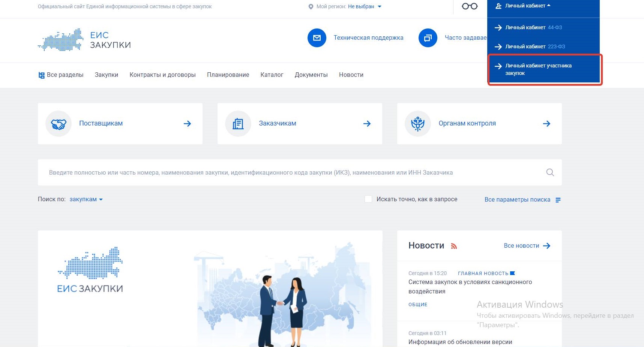Open the Все новости link
The width and height of the screenshot is (644, 347).
tap(521, 246)
